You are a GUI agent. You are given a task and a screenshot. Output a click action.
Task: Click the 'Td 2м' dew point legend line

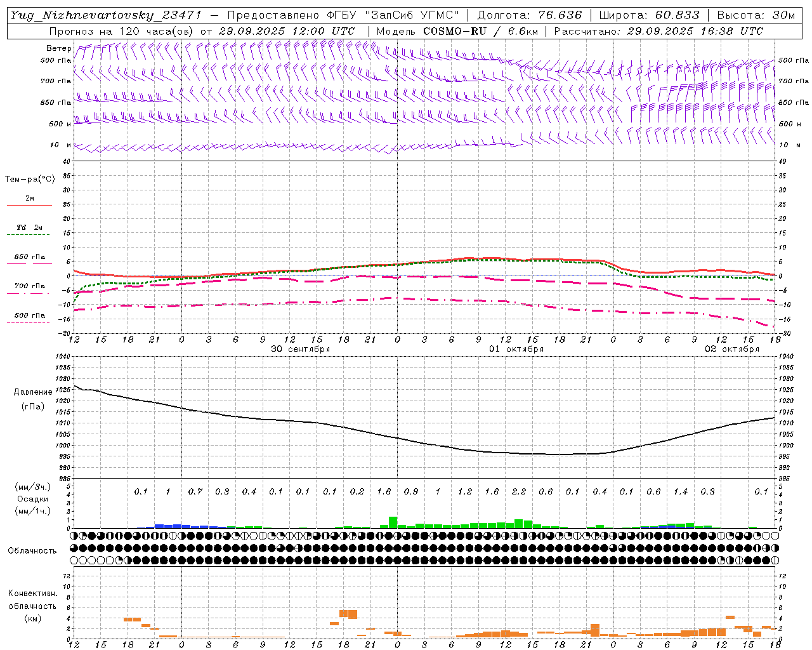(28, 235)
